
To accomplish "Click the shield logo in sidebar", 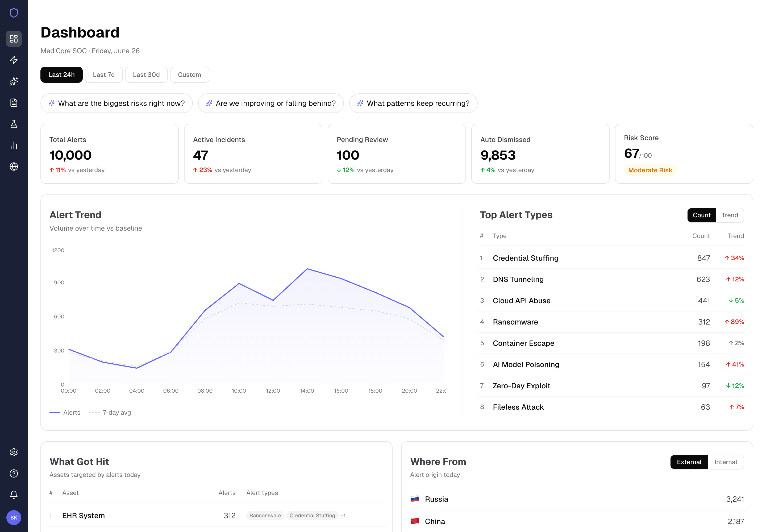I will (14, 13).
